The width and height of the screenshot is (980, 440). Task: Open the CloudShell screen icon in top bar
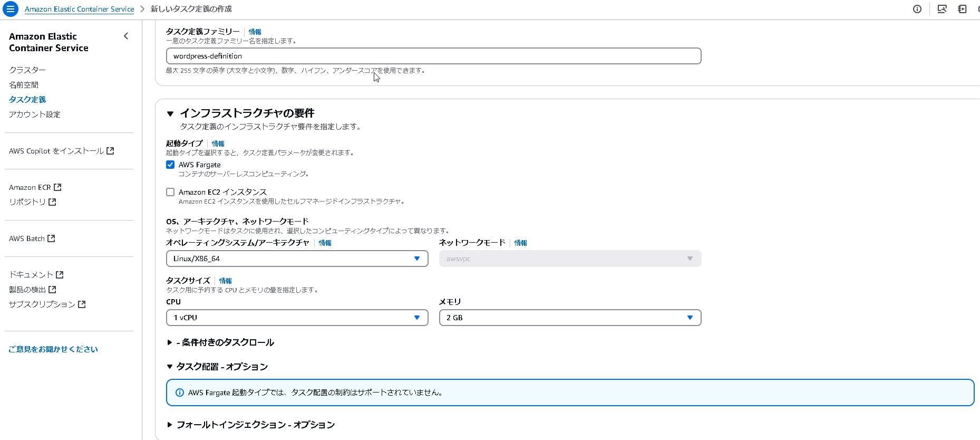pyautogui.click(x=942, y=9)
